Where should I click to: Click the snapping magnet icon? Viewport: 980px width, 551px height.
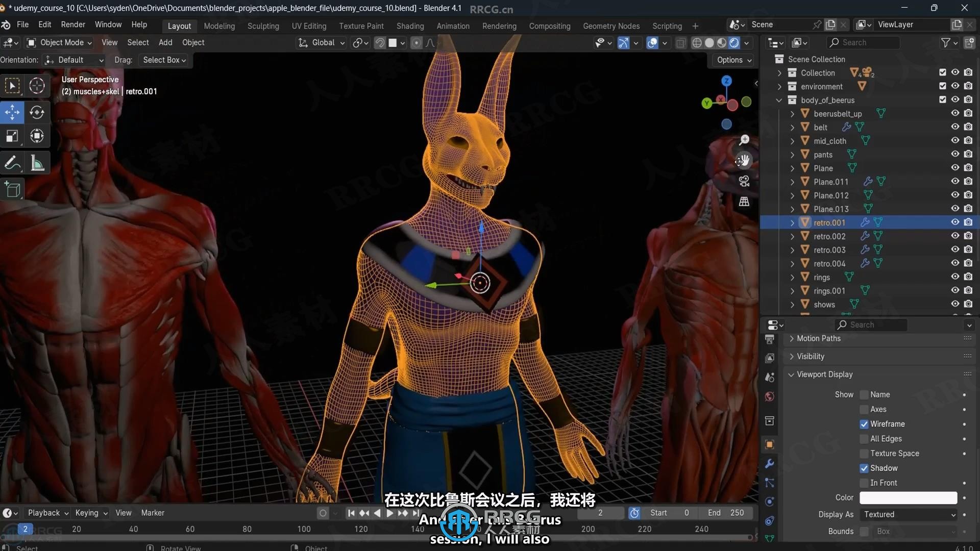[x=380, y=43]
